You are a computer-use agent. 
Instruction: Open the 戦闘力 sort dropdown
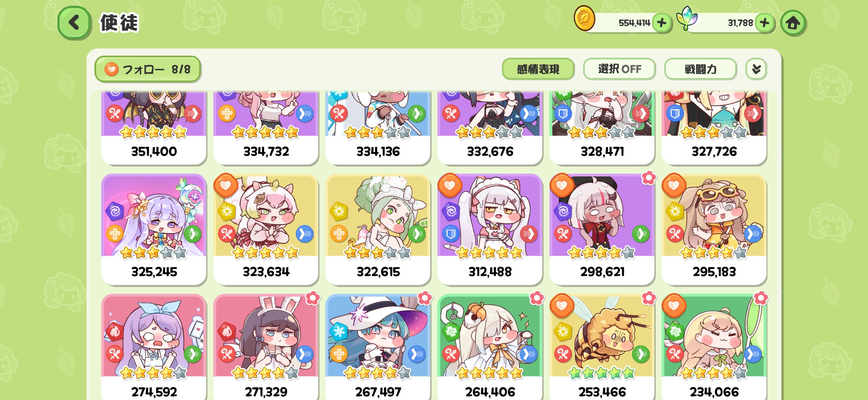pos(700,69)
